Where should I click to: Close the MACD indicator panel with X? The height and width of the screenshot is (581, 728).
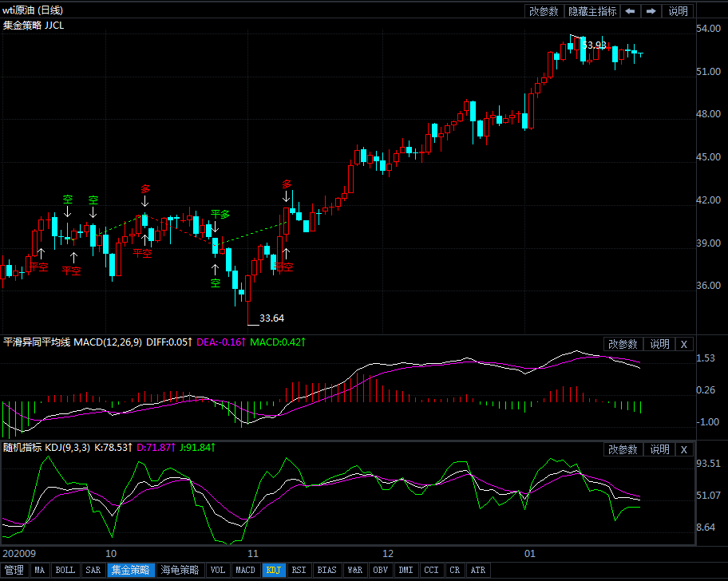click(683, 344)
